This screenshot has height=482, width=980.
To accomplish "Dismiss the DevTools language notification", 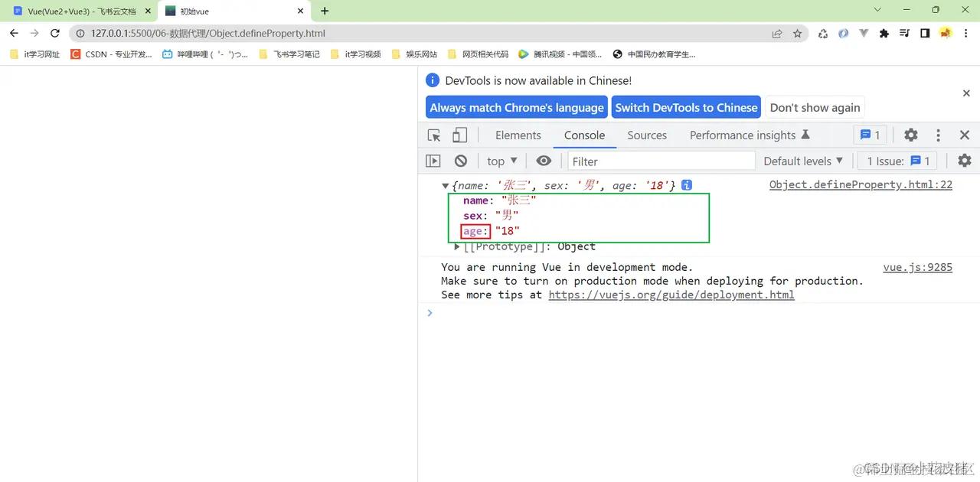I will pyautogui.click(x=966, y=93).
